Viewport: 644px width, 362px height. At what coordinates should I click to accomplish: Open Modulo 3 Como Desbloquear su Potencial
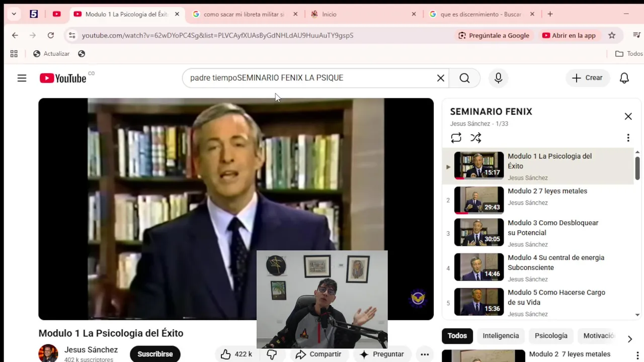pos(538,233)
